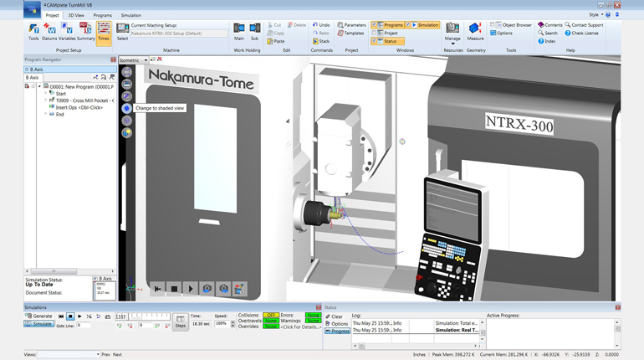Change to shaded view icon
644x360 pixels.
click(127, 108)
